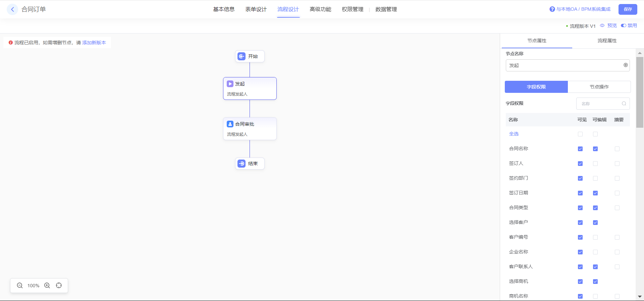Open the 流程属性 tab
The width and height of the screenshot is (644, 301).
[x=607, y=41]
